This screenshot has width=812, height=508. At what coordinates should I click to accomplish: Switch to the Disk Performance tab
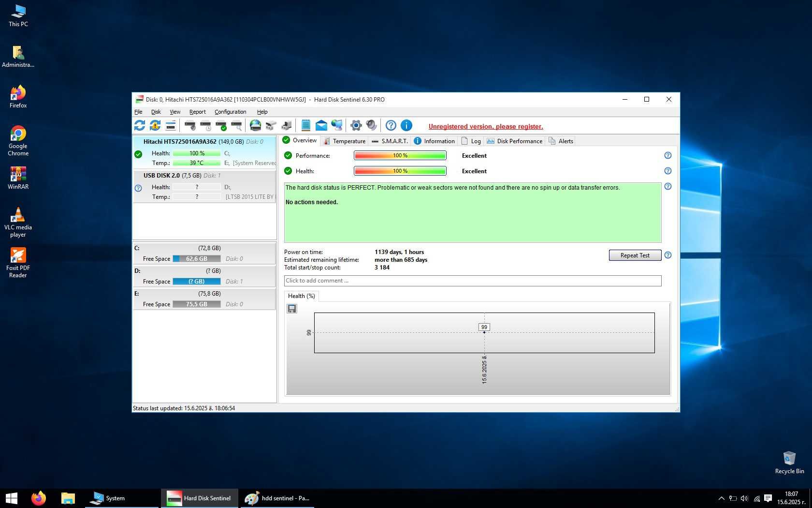[x=515, y=141]
